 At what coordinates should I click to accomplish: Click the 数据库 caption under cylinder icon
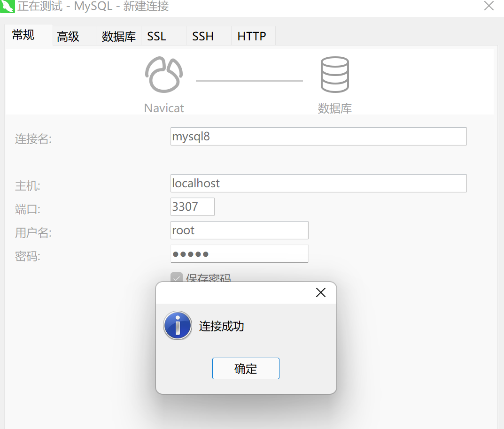tap(334, 108)
